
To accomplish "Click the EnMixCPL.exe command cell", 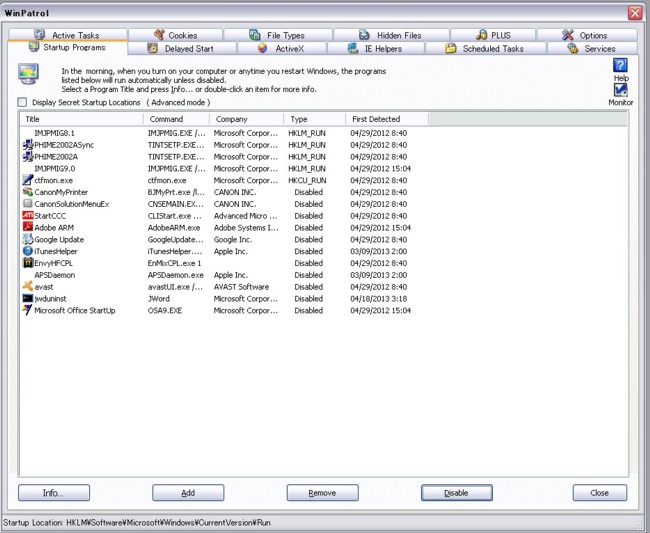I will point(175,263).
